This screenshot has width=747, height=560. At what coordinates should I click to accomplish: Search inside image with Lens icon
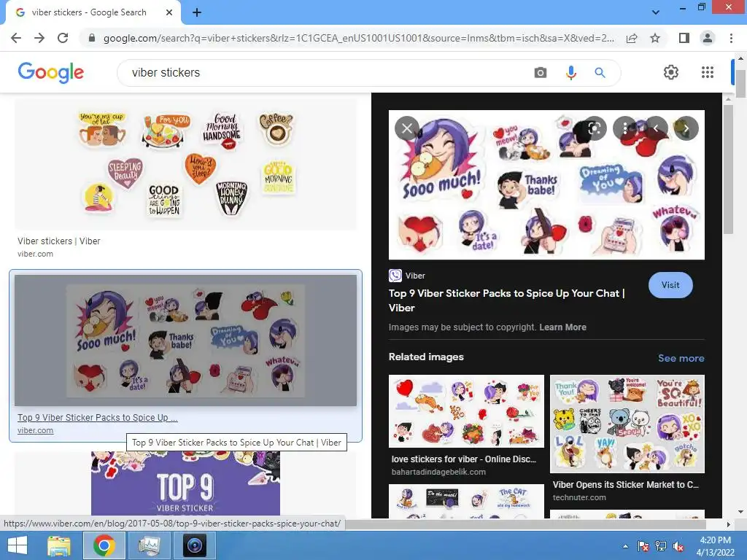pos(595,128)
